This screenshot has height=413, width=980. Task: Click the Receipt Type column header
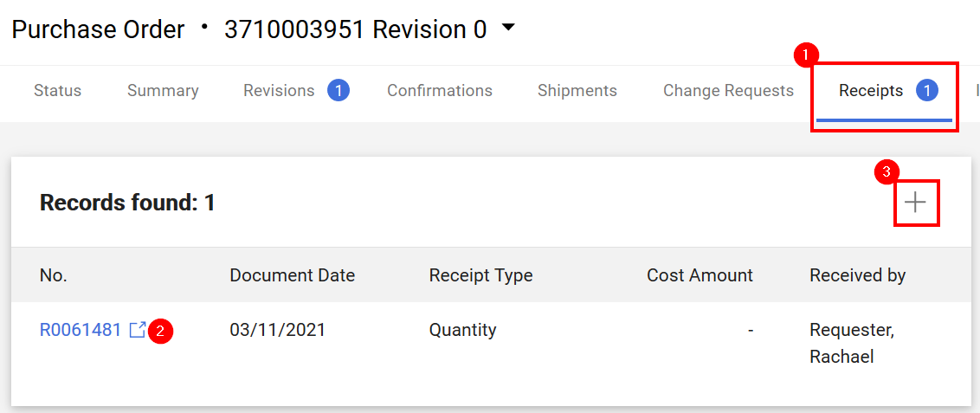coord(480,275)
